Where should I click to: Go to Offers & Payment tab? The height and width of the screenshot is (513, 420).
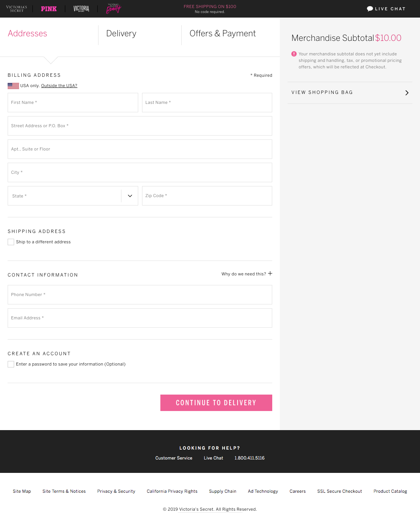223,34
